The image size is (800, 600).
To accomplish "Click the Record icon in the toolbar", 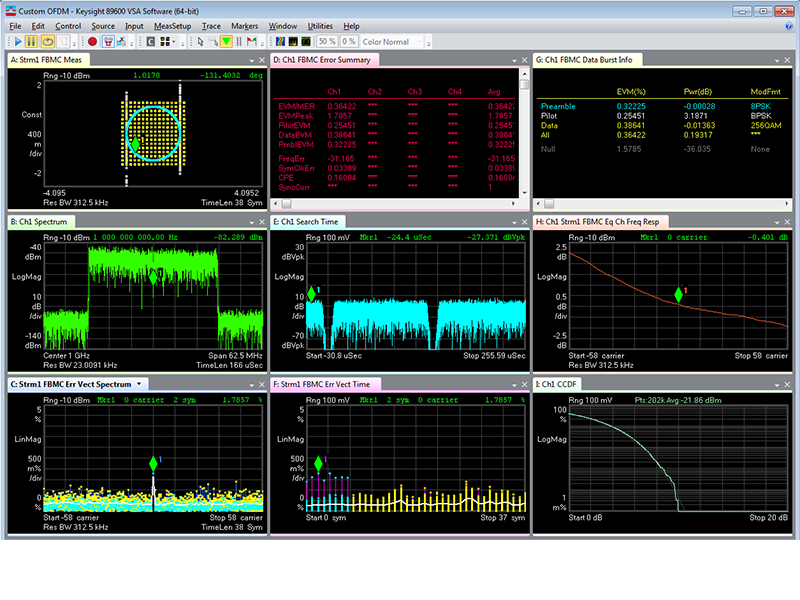I will click(x=92, y=41).
